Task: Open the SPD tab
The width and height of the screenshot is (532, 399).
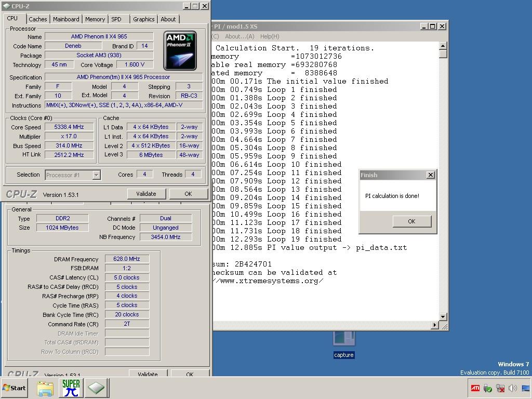Action: click(x=116, y=19)
